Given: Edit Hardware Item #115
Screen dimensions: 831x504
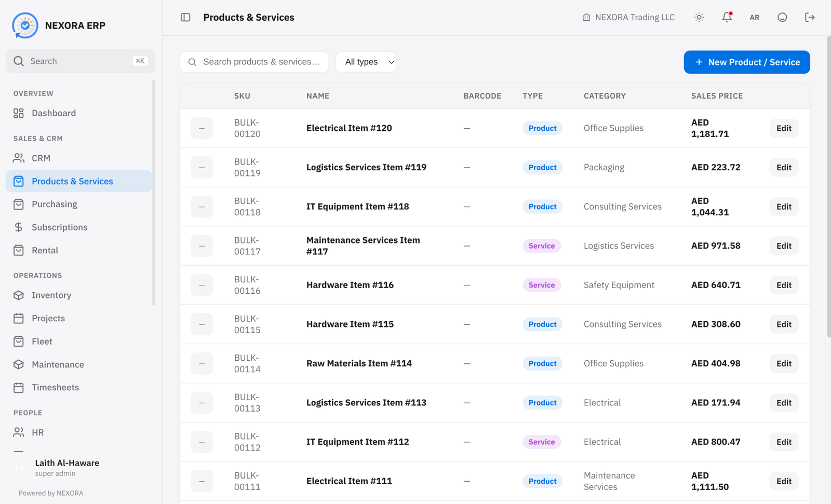Looking at the screenshot, I should coord(784,324).
